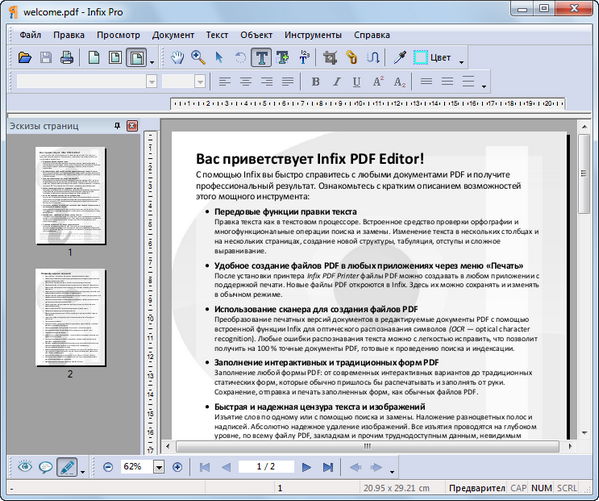Select the numbered text tool icon

point(304,57)
